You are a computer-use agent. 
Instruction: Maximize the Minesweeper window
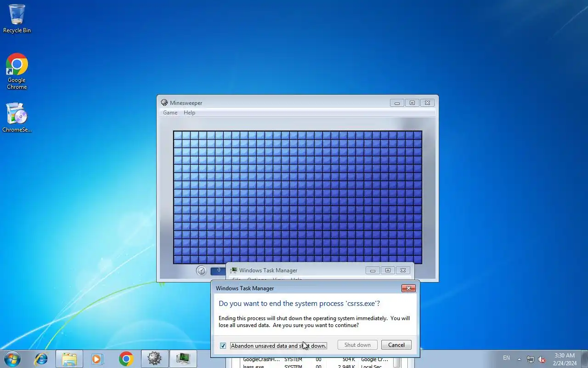pyautogui.click(x=412, y=103)
